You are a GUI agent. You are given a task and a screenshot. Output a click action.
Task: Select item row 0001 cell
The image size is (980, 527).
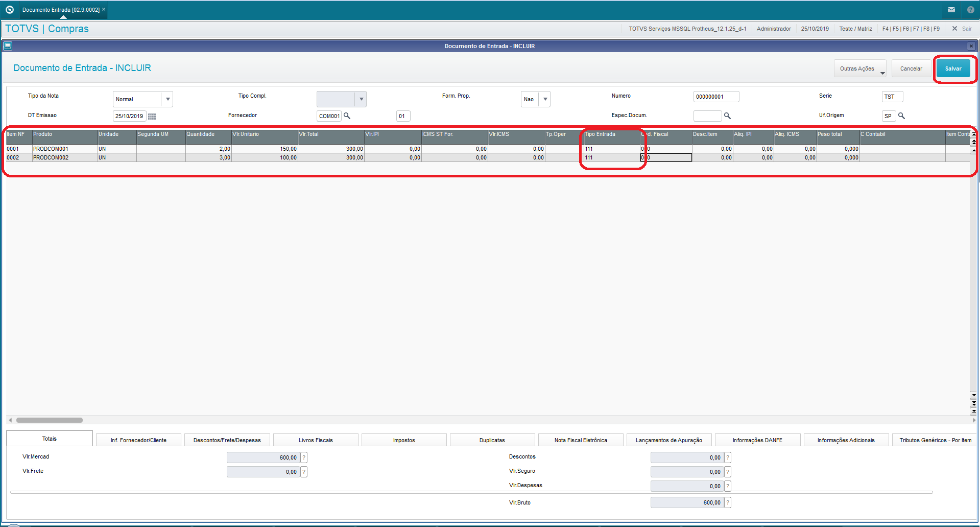point(19,149)
